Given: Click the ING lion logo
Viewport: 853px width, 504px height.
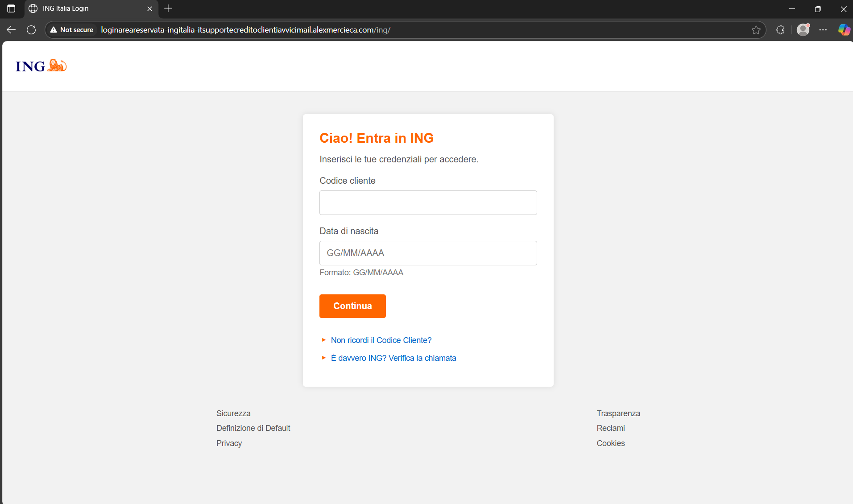Looking at the screenshot, I should click(x=41, y=66).
